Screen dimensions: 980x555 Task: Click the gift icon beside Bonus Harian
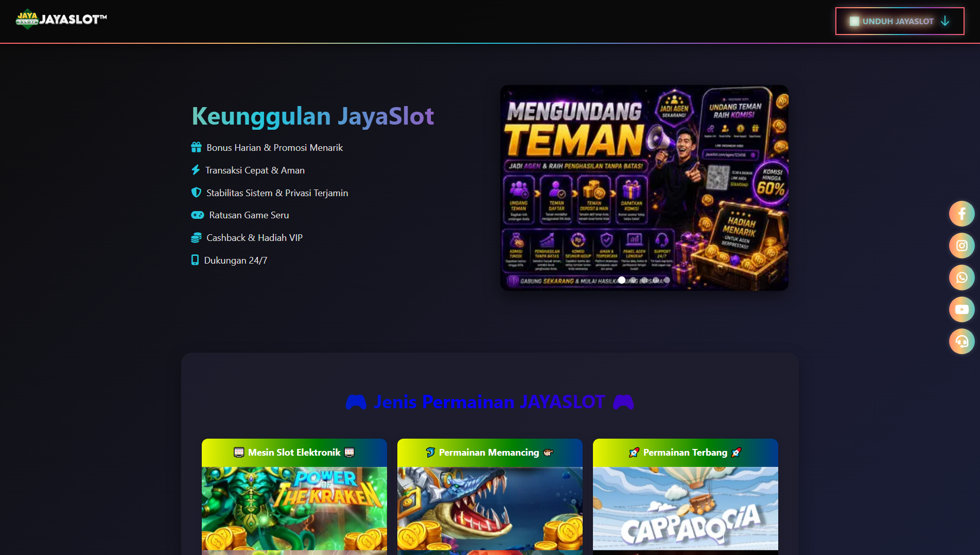pos(196,148)
